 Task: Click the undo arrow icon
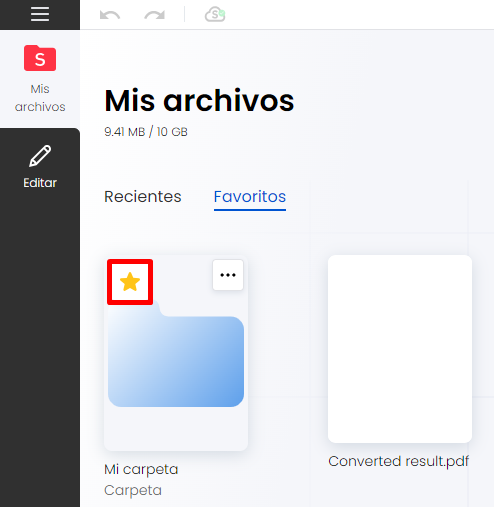pos(110,15)
